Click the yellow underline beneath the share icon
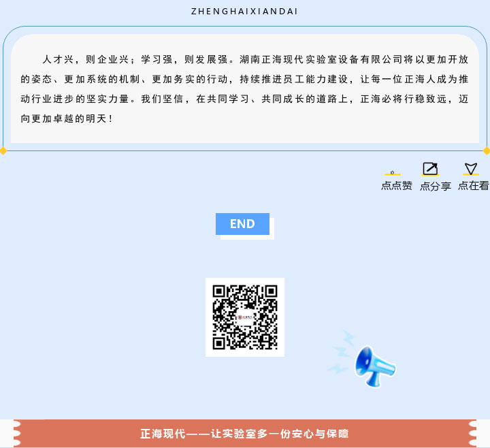The width and height of the screenshot is (490, 448). [x=430, y=176]
